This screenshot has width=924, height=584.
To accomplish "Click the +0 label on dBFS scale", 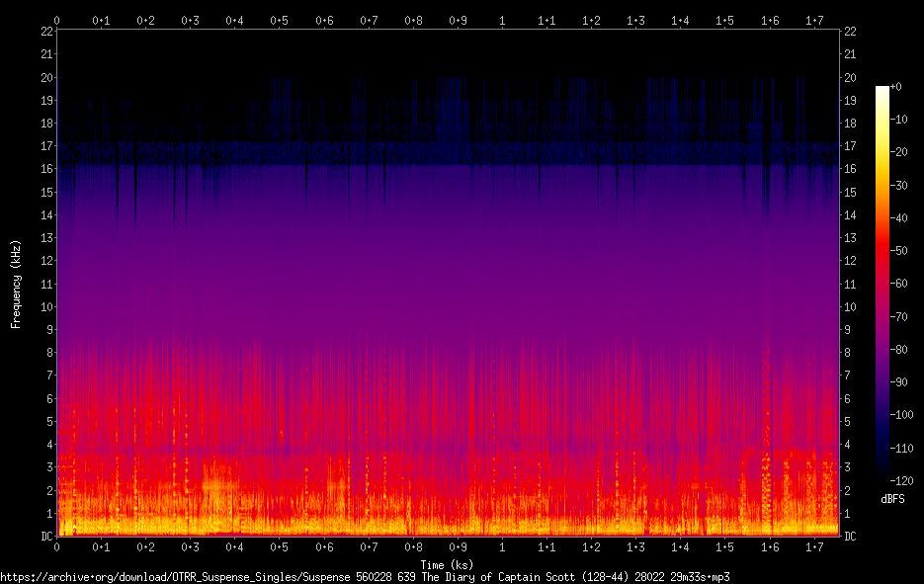I will click(x=896, y=87).
